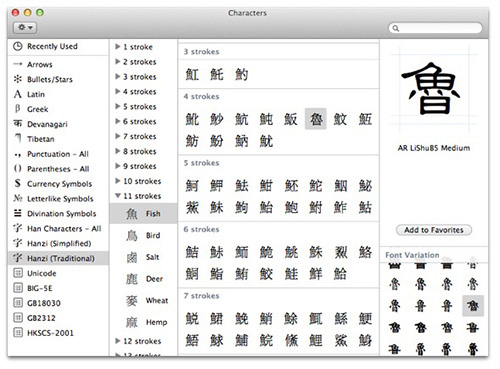Choose Hanzi (Simplified) category

(58, 243)
